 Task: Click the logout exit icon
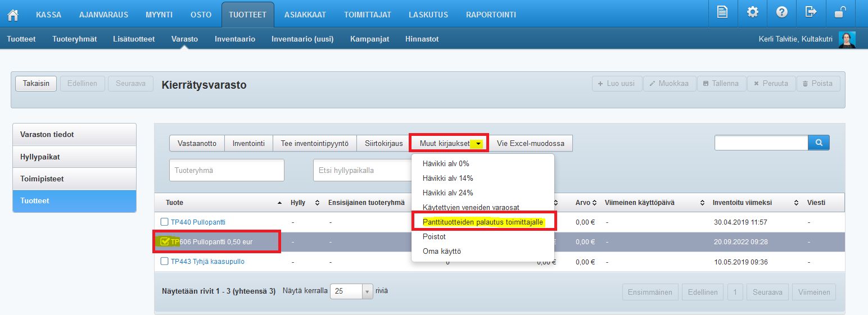811,12
